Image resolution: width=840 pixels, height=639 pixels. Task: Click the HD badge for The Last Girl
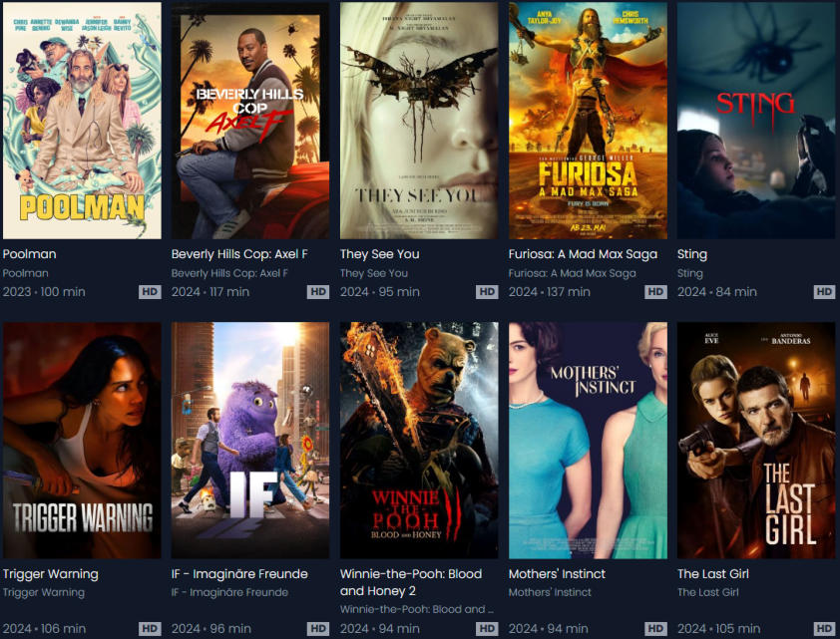click(824, 629)
